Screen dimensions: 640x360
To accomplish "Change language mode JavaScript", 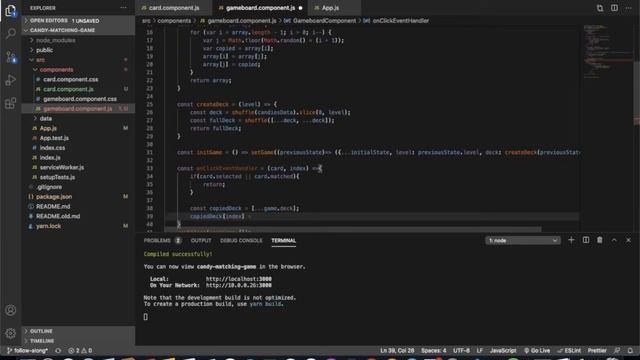I will (x=503, y=351).
